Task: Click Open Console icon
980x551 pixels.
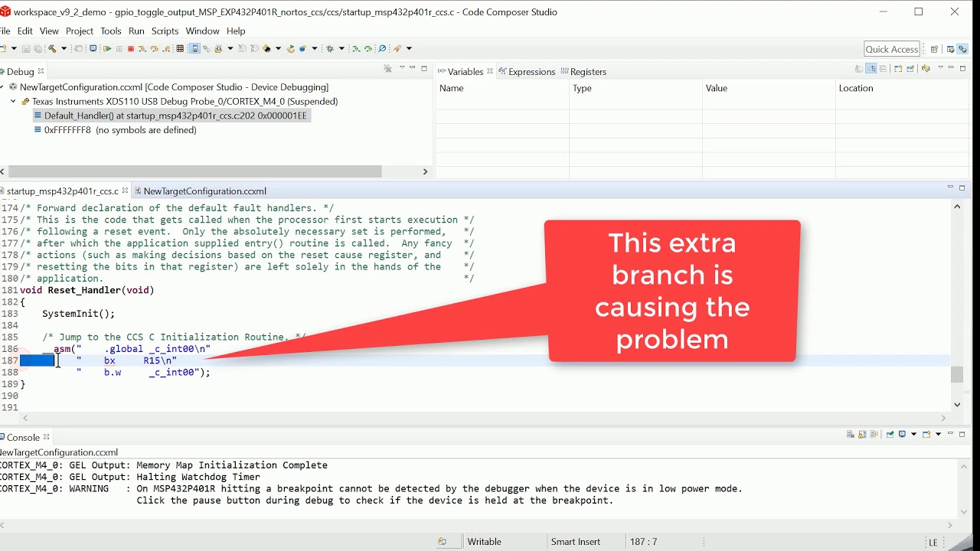Action: tap(926, 434)
